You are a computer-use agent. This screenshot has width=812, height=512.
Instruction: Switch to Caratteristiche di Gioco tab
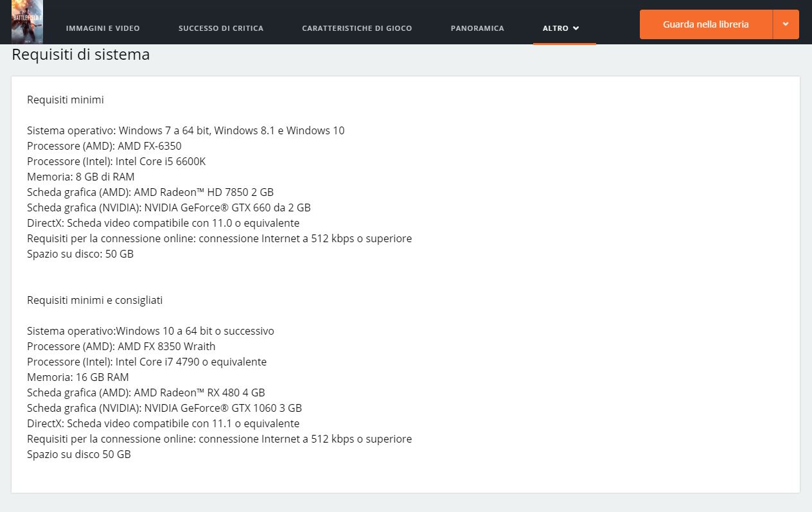357,28
